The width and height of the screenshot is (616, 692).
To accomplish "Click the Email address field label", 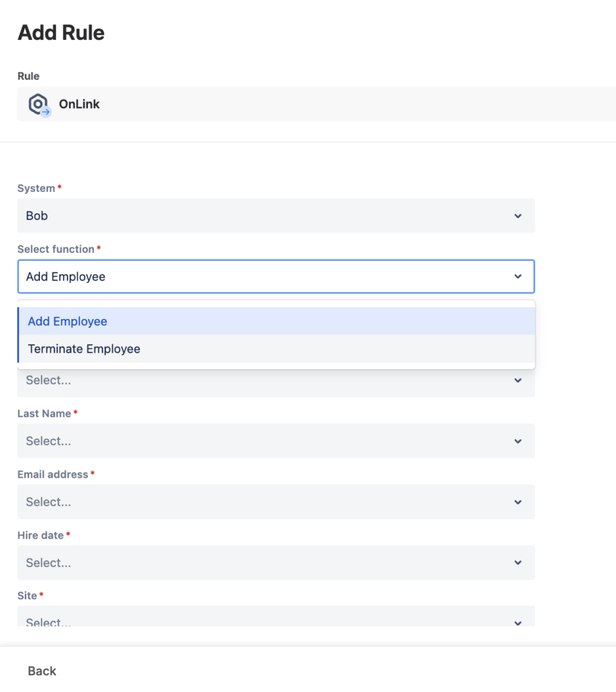I will 53,474.
